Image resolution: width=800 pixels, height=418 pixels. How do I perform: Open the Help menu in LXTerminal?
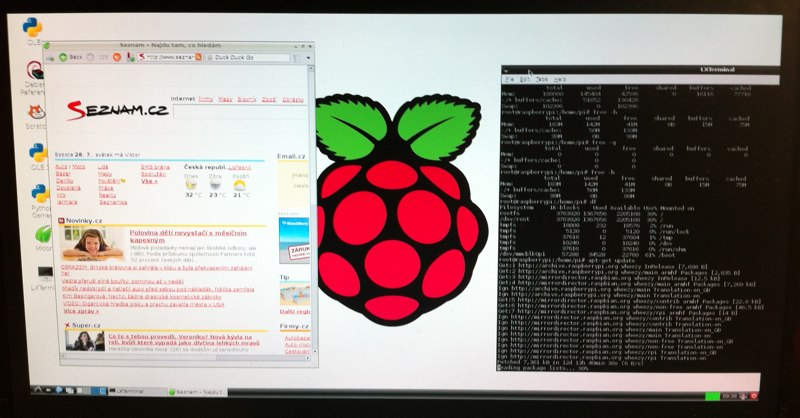(x=559, y=80)
